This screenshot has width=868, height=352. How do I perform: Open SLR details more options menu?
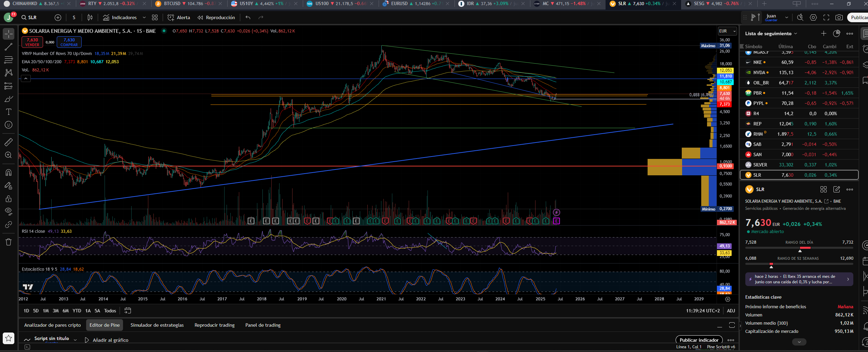pos(850,189)
